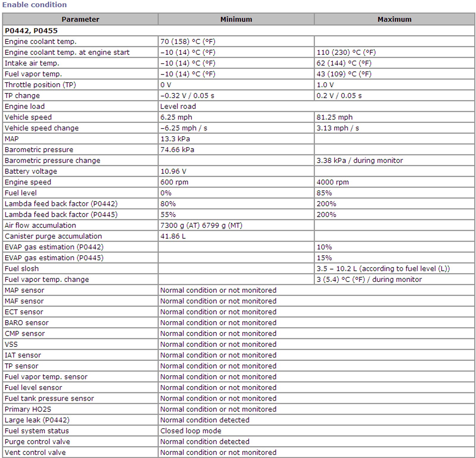This screenshot has width=476, height=458.
Task: Click the Fuel system status "Closed loop mode"
Action: [x=191, y=431]
